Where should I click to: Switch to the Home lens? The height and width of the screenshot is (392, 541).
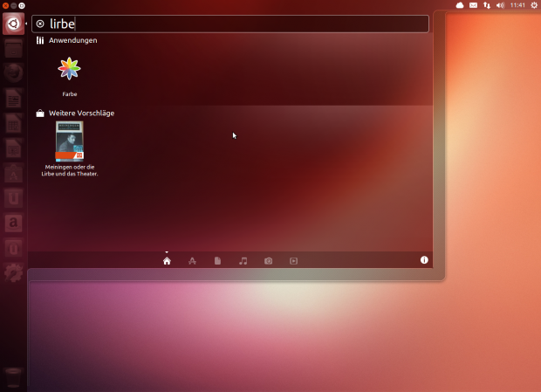pos(167,261)
